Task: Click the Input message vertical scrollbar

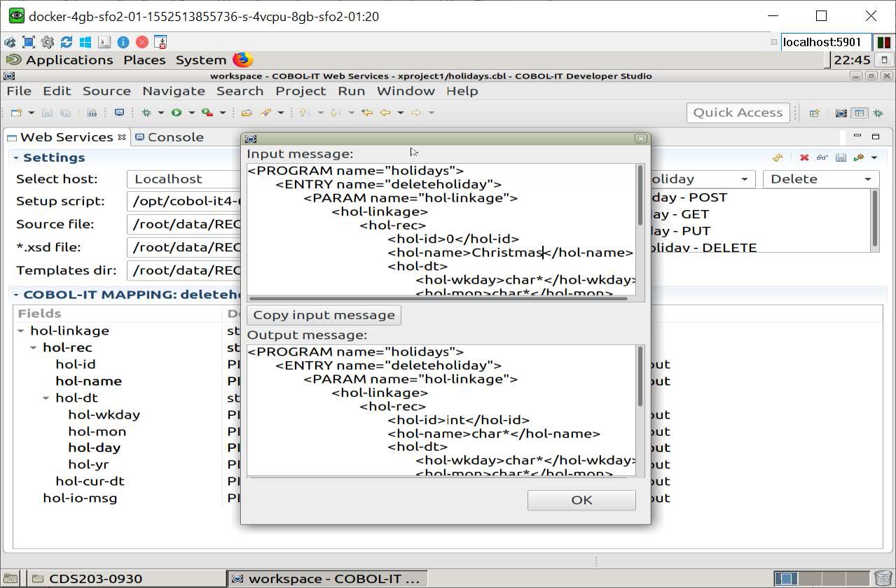Action: click(640, 196)
